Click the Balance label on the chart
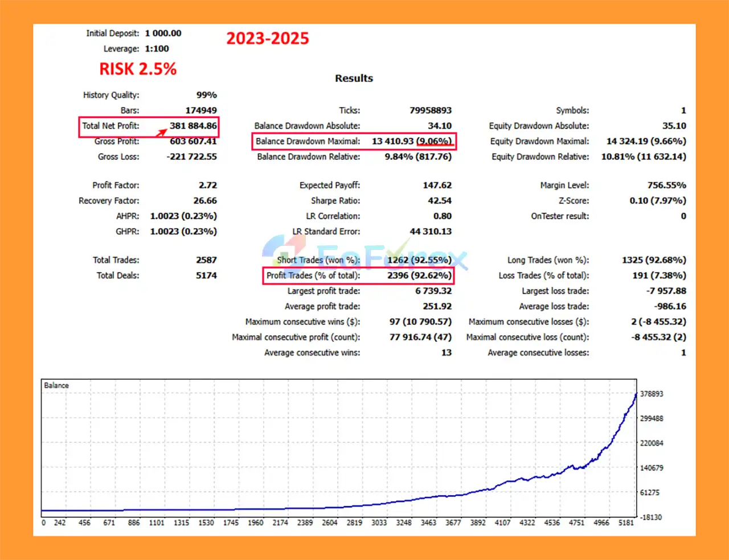 [56, 385]
